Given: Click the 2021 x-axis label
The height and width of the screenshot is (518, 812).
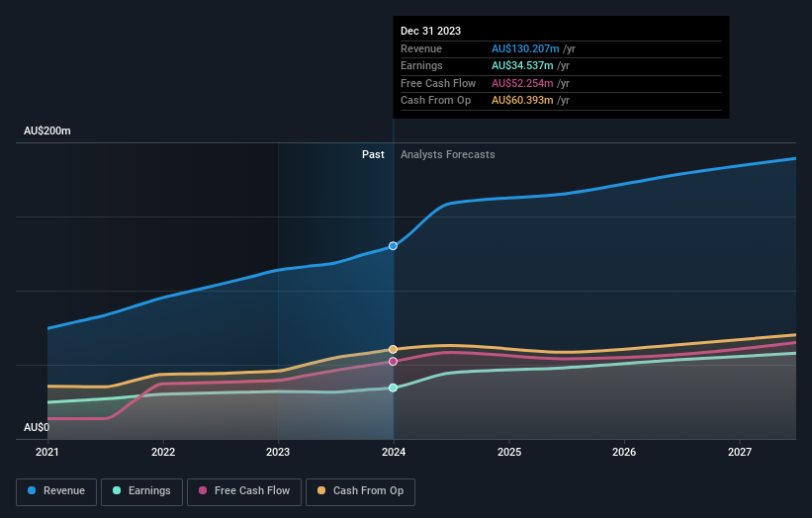Looking at the screenshot, I should coord(47,452).
